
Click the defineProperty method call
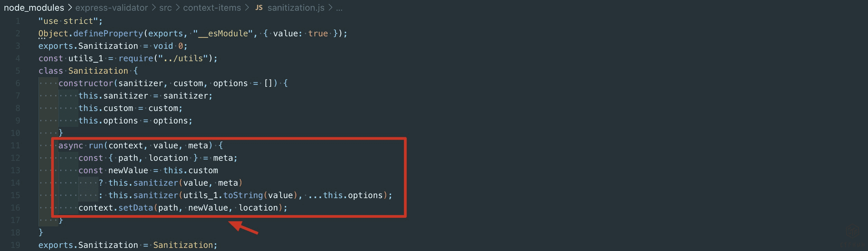108,34
